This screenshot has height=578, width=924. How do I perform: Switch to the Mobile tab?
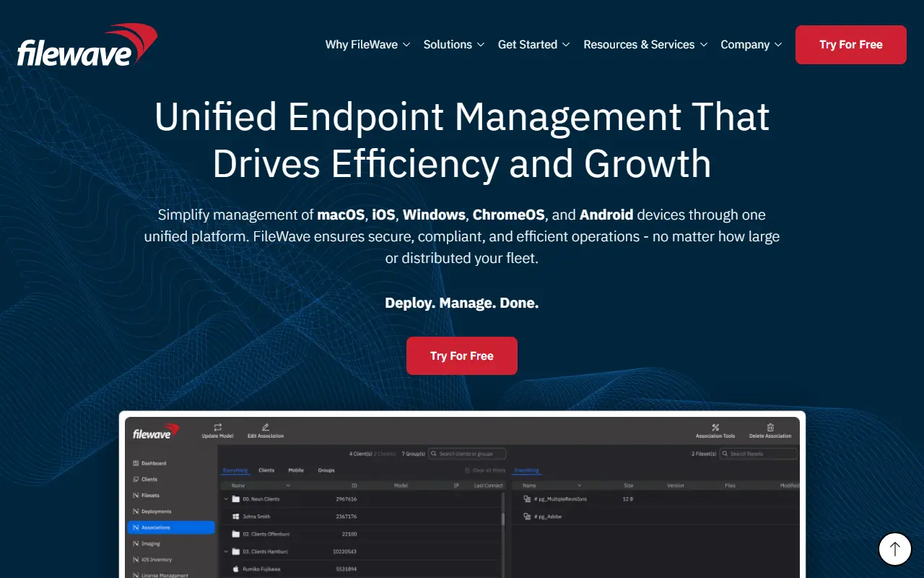coord(296,470)
